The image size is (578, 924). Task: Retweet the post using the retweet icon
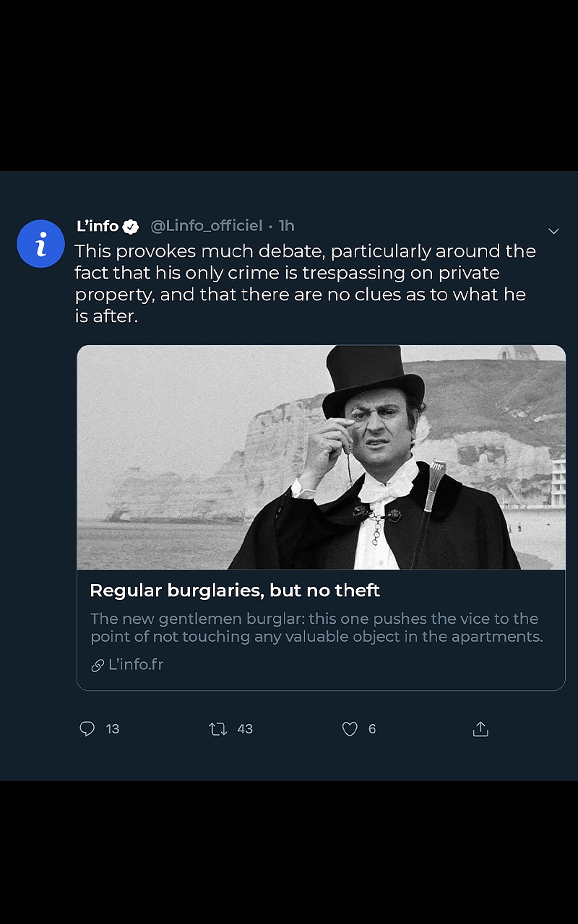coord(217,729)
